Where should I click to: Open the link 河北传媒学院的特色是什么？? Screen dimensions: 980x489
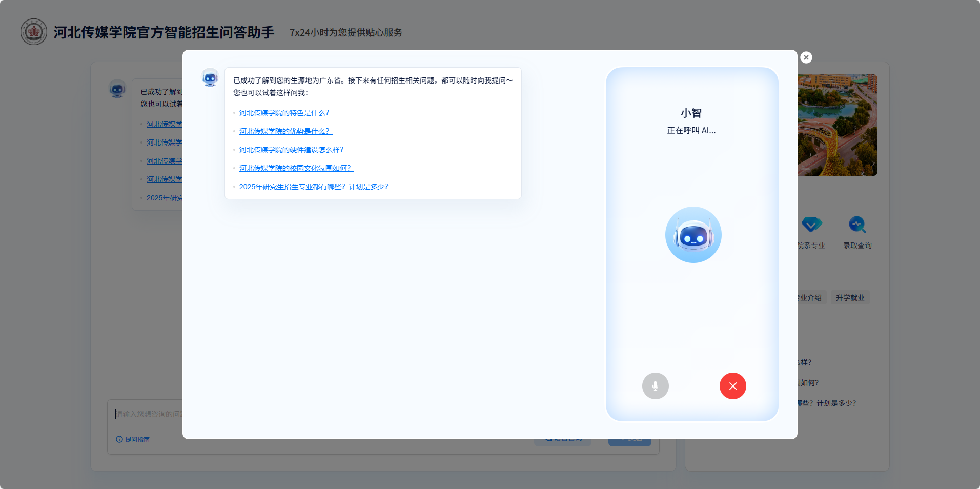[x=285, y=113]
